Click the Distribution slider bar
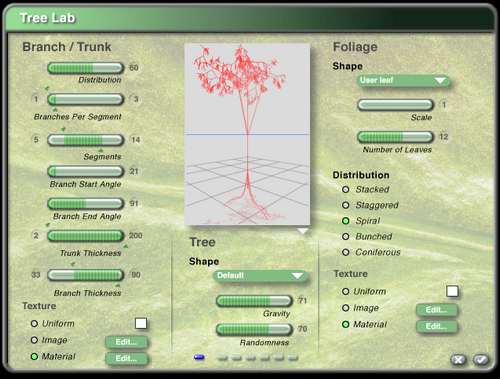The height and width of the screenshot is (379, 500). (86, 68)
